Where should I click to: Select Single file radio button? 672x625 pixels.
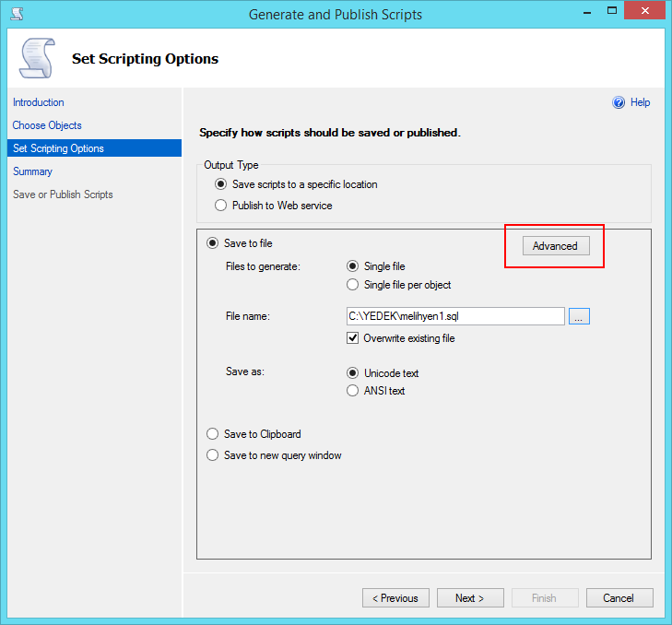352,266
